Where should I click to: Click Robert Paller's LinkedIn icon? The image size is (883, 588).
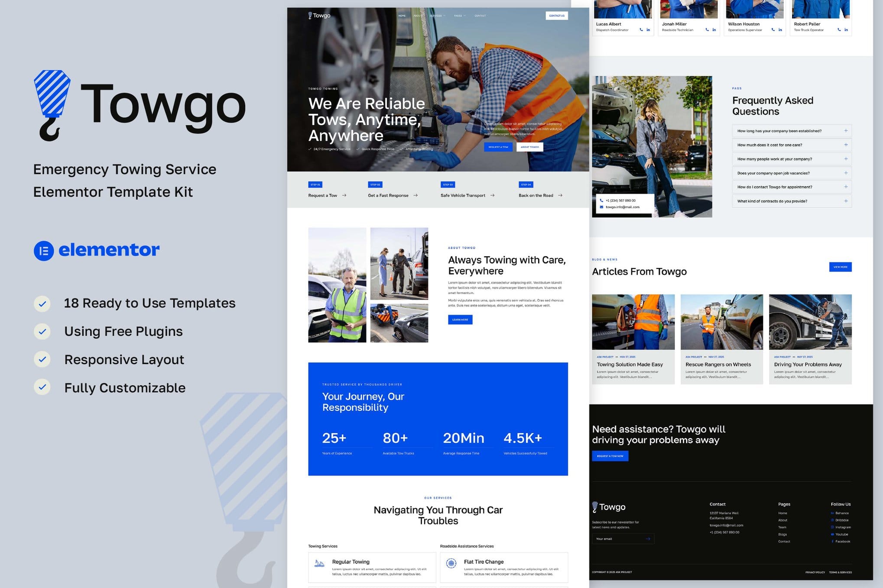pyautogui.click(x=846, y=30)
